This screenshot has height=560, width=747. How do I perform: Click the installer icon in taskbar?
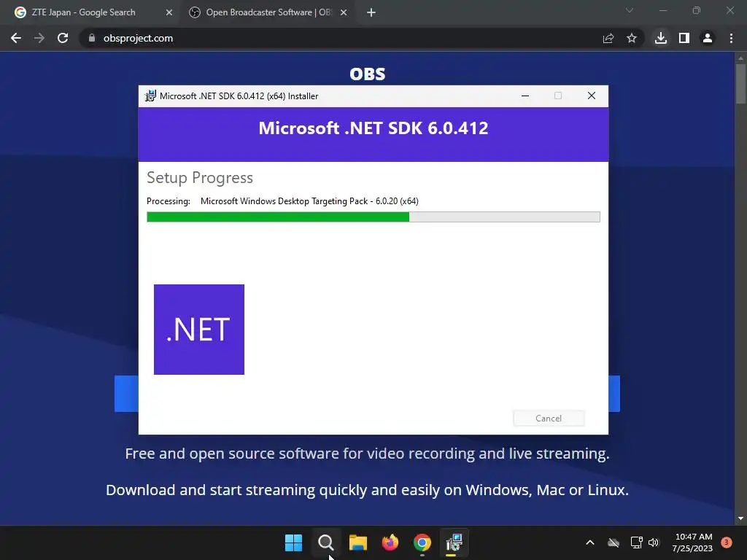(x=454, y=542)
